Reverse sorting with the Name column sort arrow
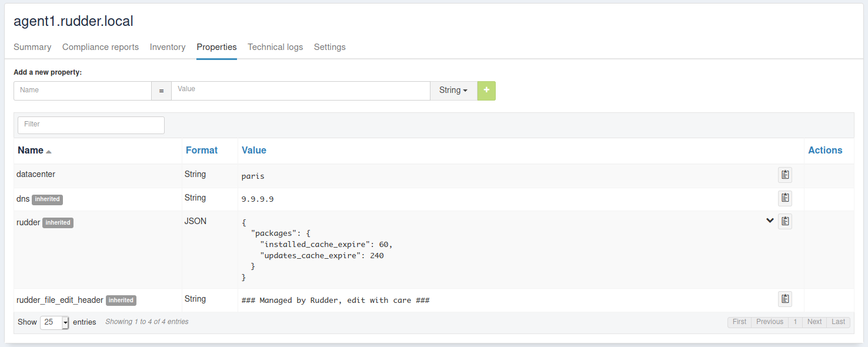This screenshot has height=347, width=868. 47,150
